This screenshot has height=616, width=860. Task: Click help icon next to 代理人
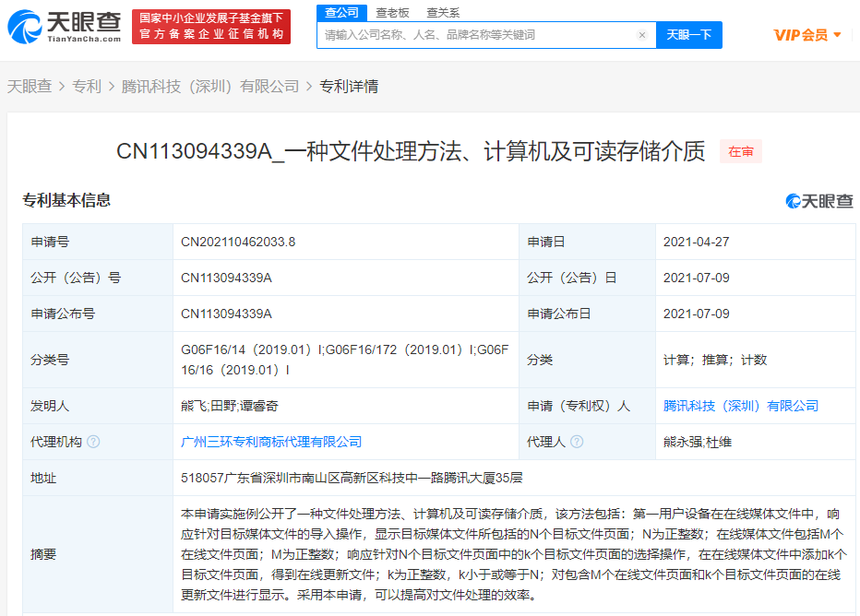pyautogui.click(x=577, y=442)
